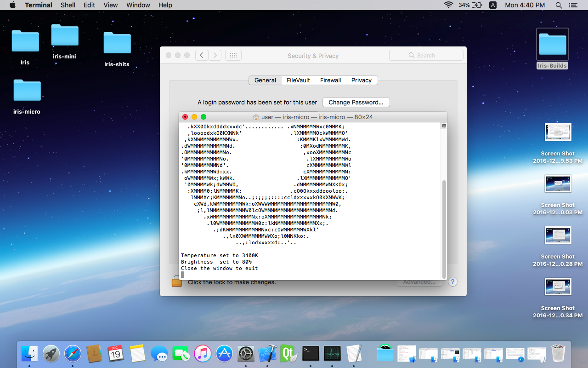Click the Terminal window vertical scrollbar
The height and width of the screenshot is (368, 588).
444,229
